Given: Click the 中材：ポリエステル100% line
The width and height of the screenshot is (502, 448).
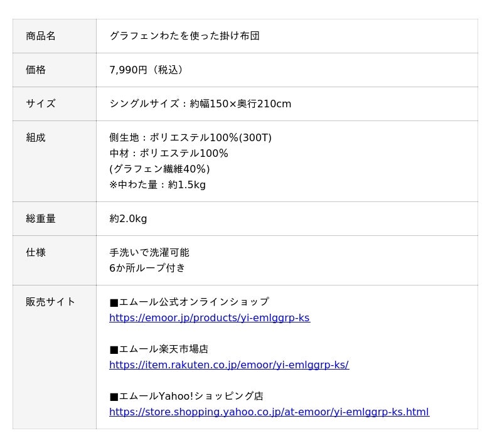Looking at the screenshot, I should pyautogui.click(x=169, y=153).
